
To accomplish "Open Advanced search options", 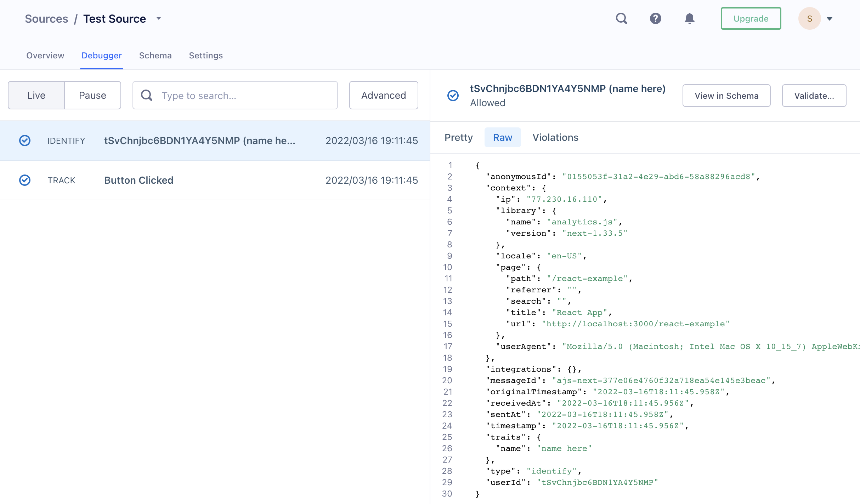I will [x=383, y=96].
